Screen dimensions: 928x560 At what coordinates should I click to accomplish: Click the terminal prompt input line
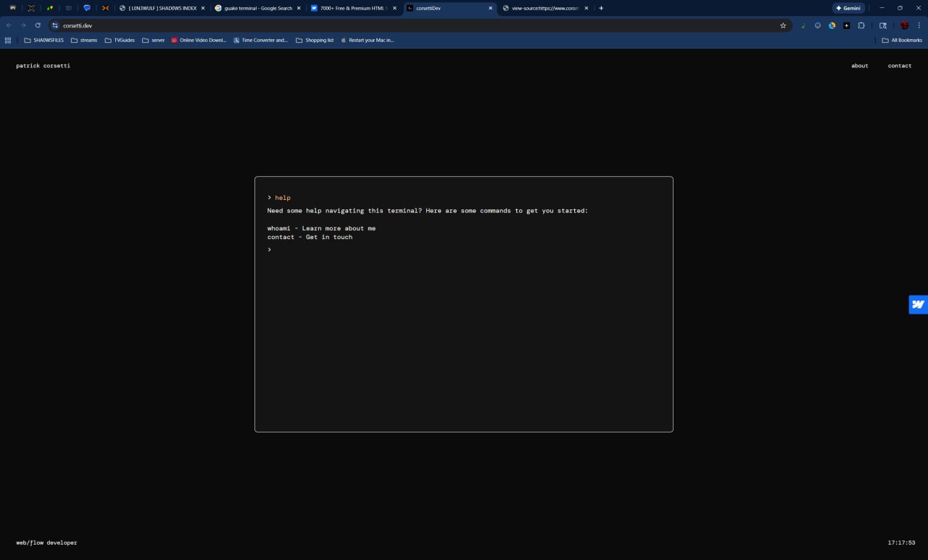(x=464, y=250)
